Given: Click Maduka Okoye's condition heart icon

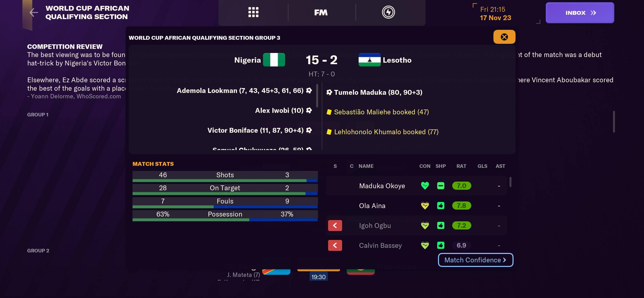Looking at the screenshot, I should [x=425, y=186].
